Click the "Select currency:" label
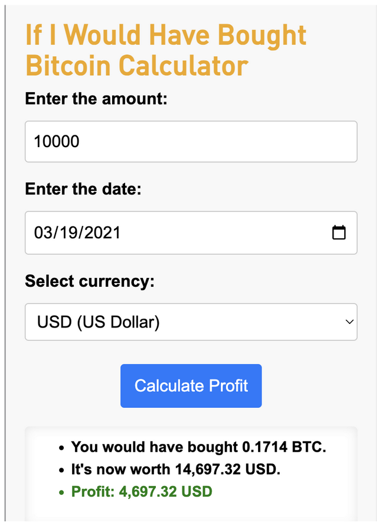The height and width of the screenshot is (532, 392). [89, 280]
